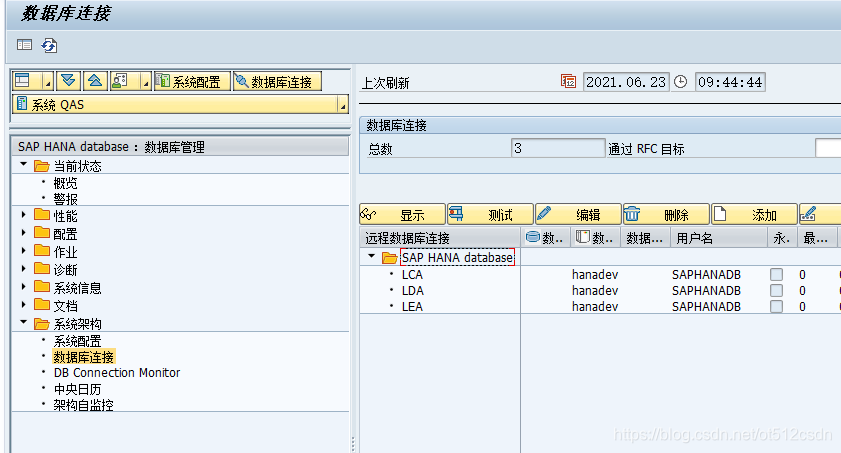Click the 用户名 column header

719,238
